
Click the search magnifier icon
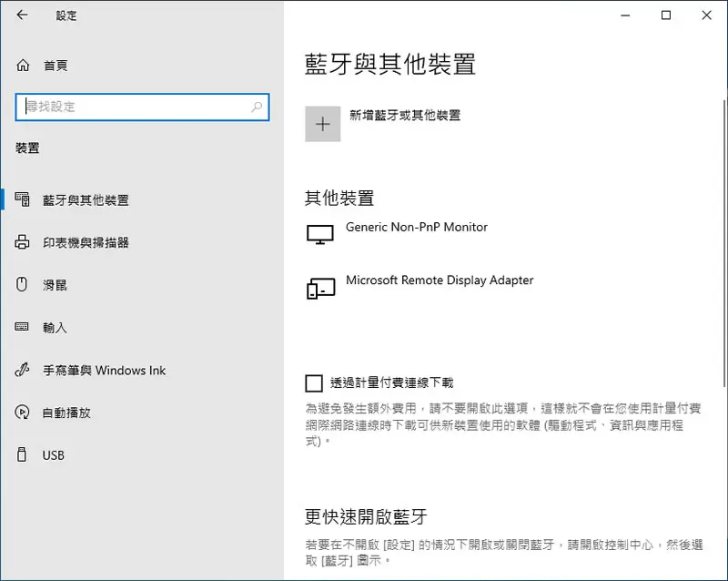click(x=257, y=107)
